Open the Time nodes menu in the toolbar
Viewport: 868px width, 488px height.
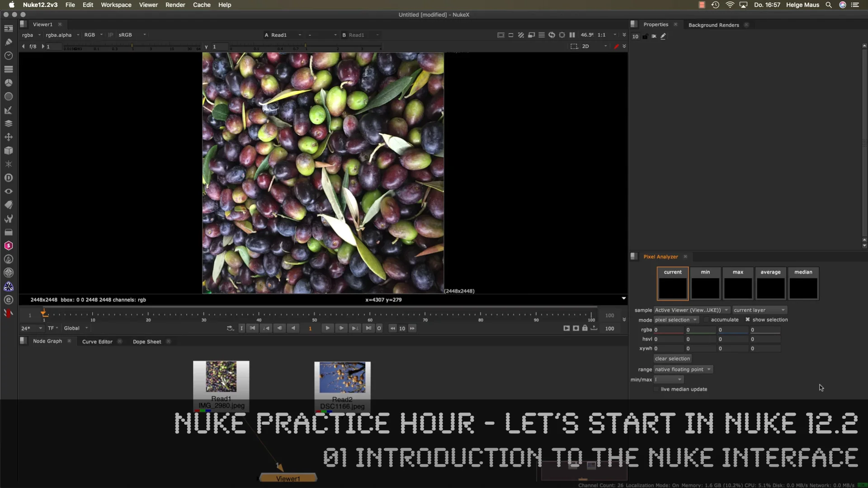click(8, 56)
